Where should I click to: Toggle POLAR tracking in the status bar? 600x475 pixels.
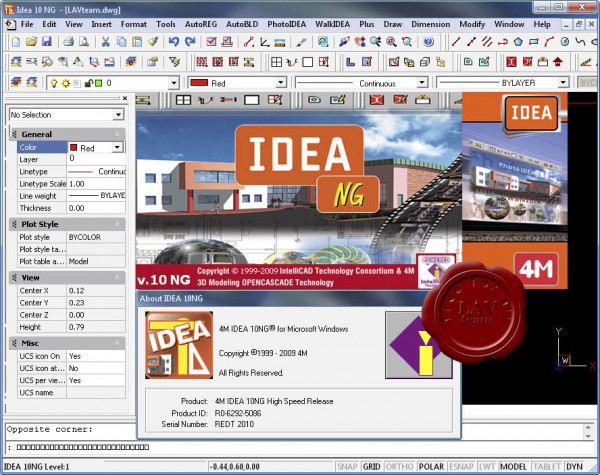(431, 467)
